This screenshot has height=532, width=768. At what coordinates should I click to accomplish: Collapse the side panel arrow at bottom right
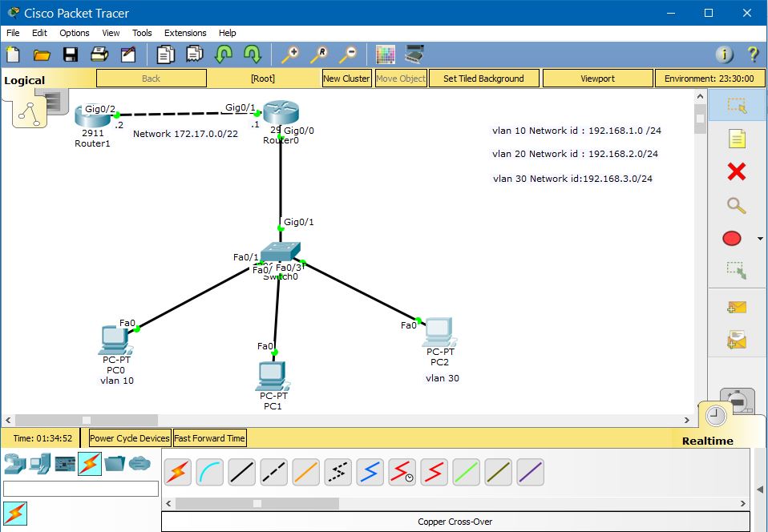(760, 489)
